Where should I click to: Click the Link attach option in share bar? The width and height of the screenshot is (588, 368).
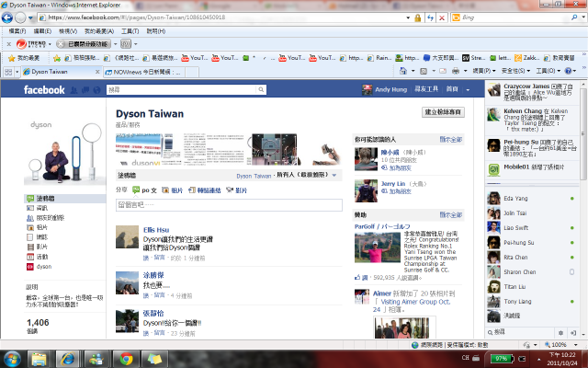pos(204,190)
